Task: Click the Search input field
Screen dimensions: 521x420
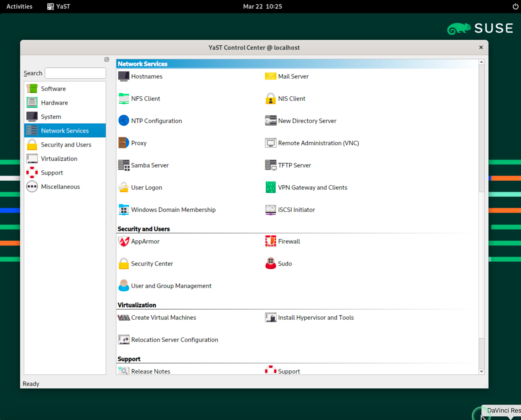Action: click(x=76, y=73)
